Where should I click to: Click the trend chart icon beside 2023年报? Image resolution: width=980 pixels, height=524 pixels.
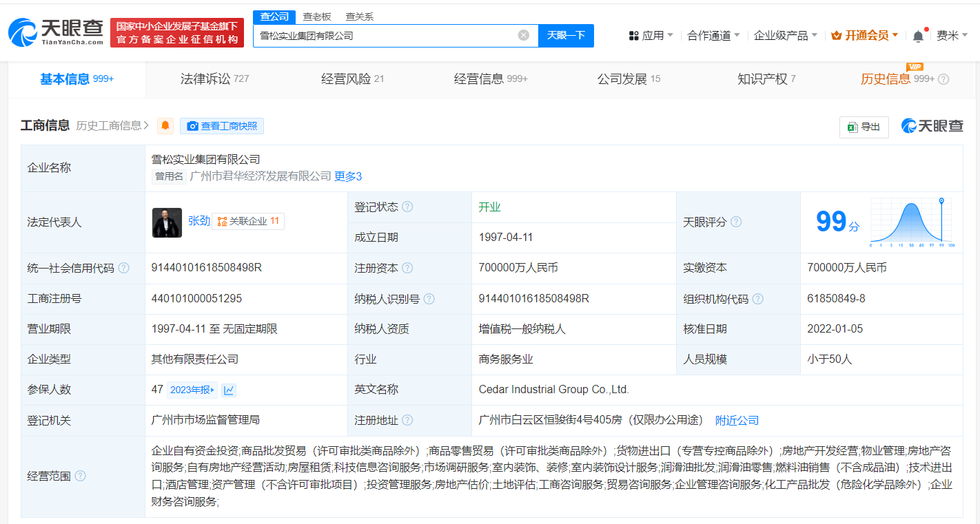229,390
